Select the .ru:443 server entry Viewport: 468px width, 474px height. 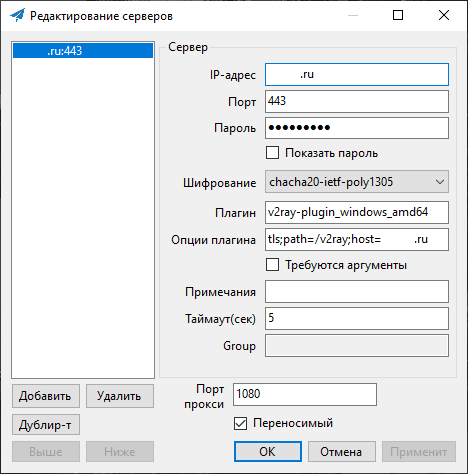pyautogui.click(x=83, y=51)
